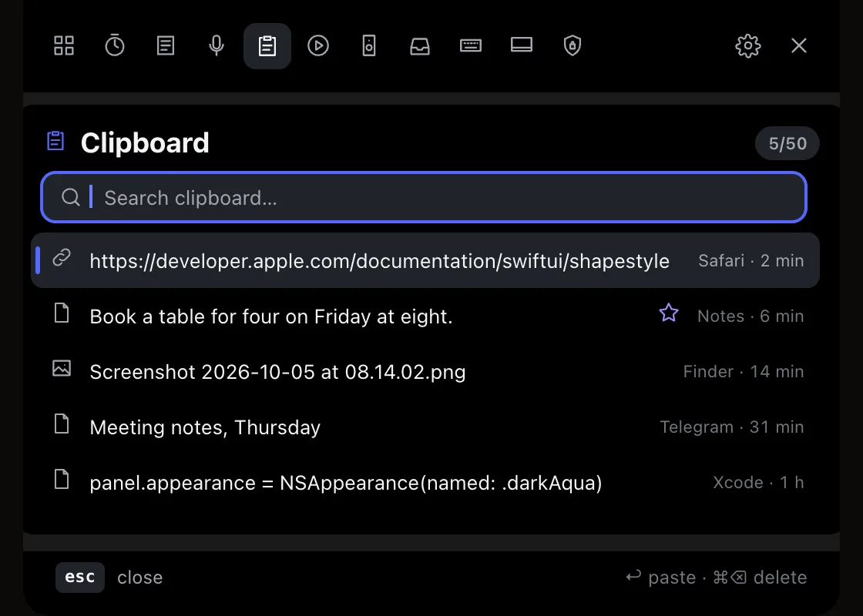863x616 pixels.
Task: Toggle the star on the Notes entry
Action: (669, 313)
